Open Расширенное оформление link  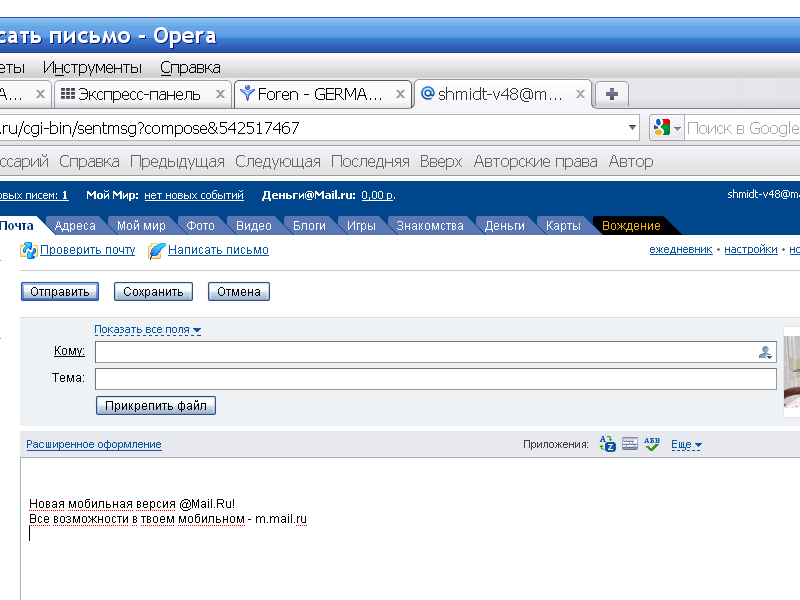pos(94,444)
